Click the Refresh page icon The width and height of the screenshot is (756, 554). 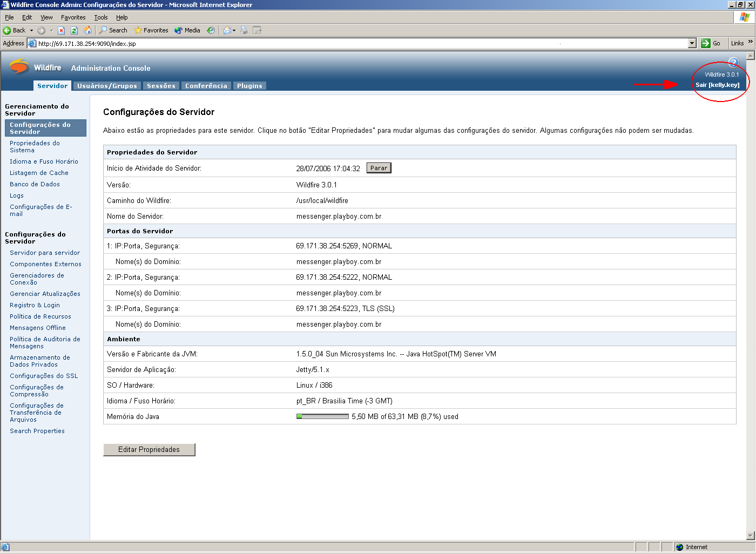(74, 30)
